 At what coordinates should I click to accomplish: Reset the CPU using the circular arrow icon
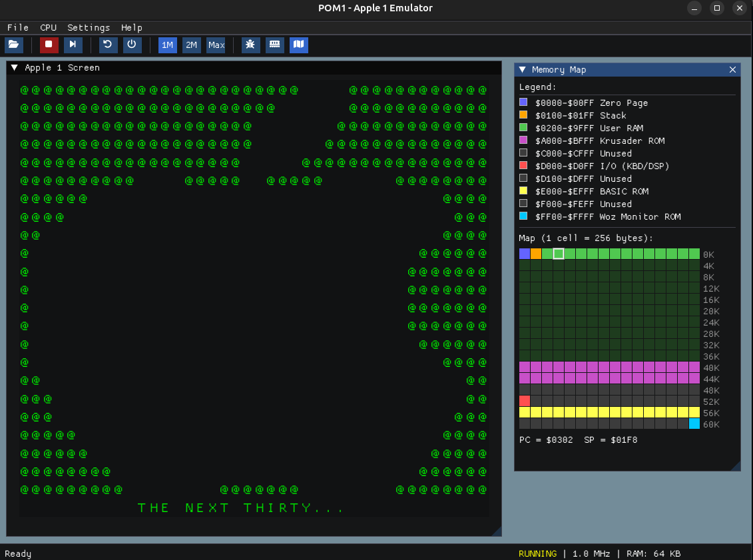pyautogui.click(x=107, y=45)
